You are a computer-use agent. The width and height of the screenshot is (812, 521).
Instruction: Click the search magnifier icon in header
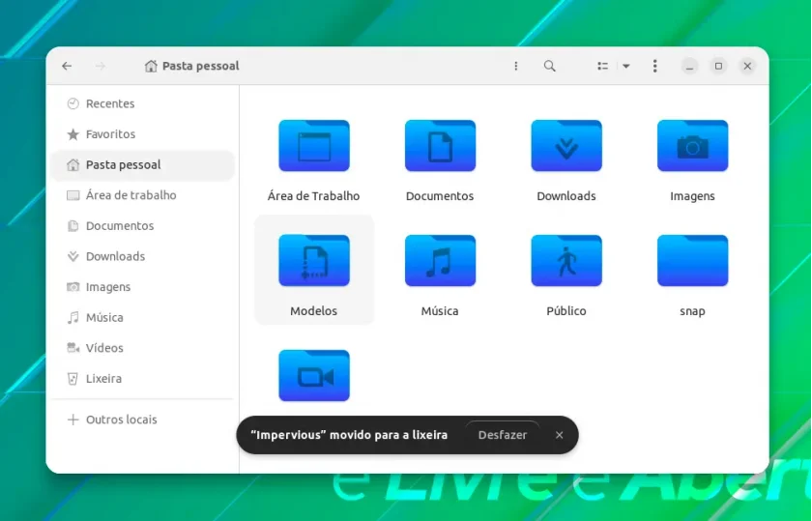pyautogui.click(x=549, y=66)
